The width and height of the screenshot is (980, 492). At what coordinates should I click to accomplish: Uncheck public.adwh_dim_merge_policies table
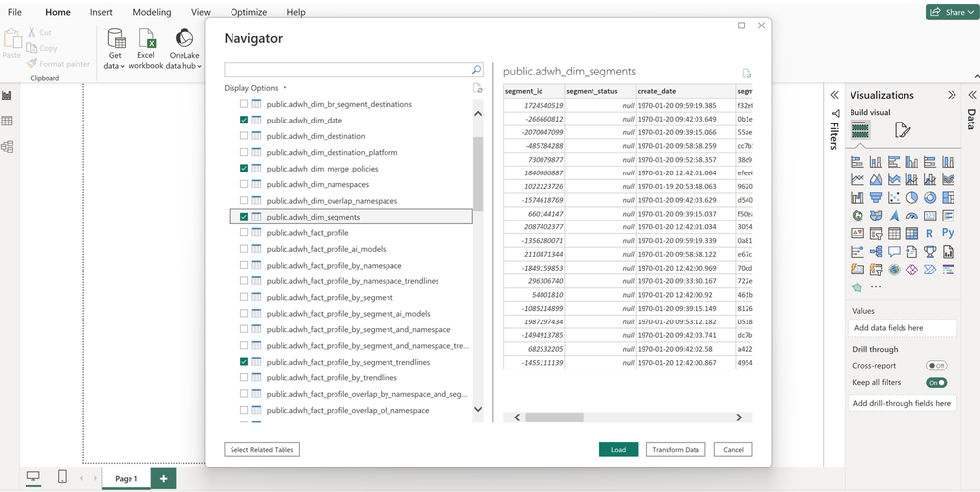click(x=244, y=169)
